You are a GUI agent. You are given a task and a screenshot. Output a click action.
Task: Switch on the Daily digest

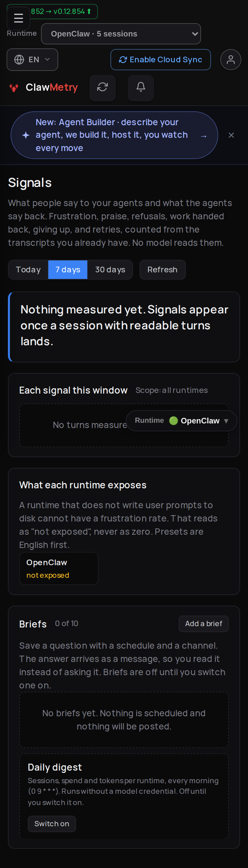tap(52, 824)
